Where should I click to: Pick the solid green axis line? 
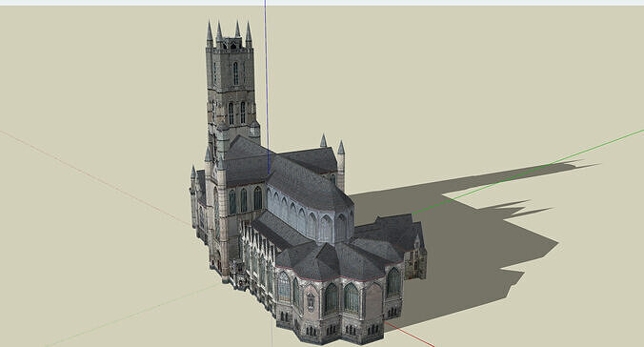pyautogui.click(x=528, y=172)
